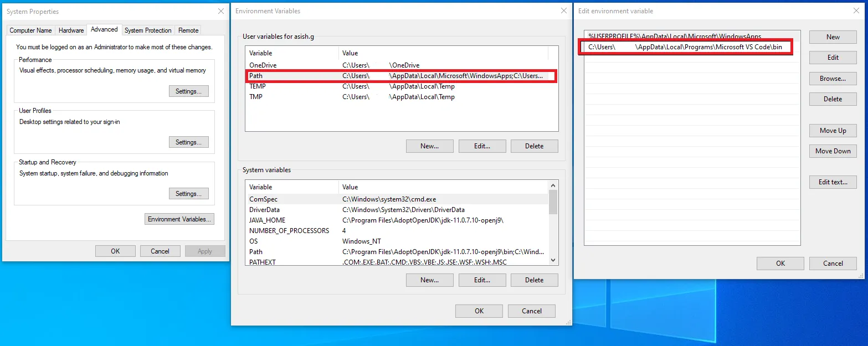The width and height of the screenshot is (868, 346).
Task: Select Path row in user variables
Action: pyautogui.click(x=402, y=76)
